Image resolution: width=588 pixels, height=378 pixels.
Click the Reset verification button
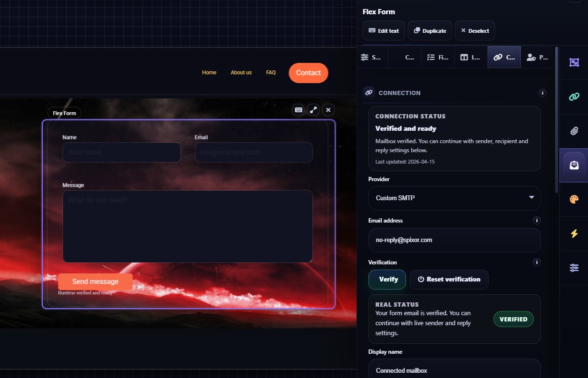[x=449, y=280]
